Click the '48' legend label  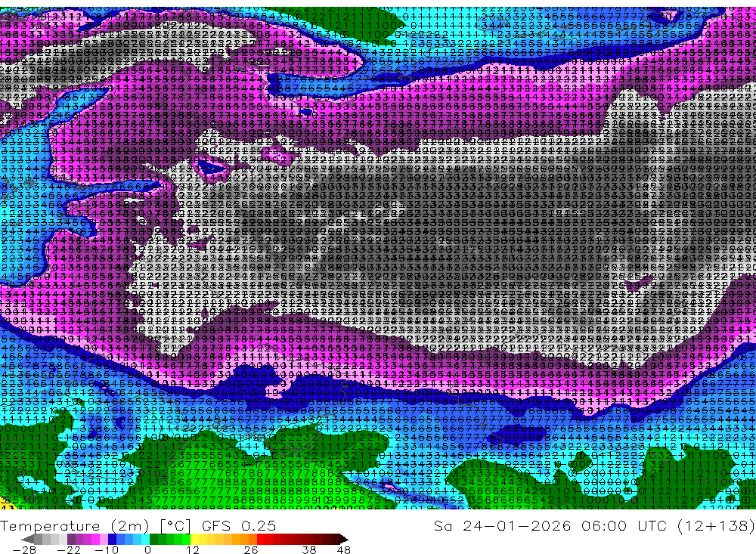[x=344, y=550]
